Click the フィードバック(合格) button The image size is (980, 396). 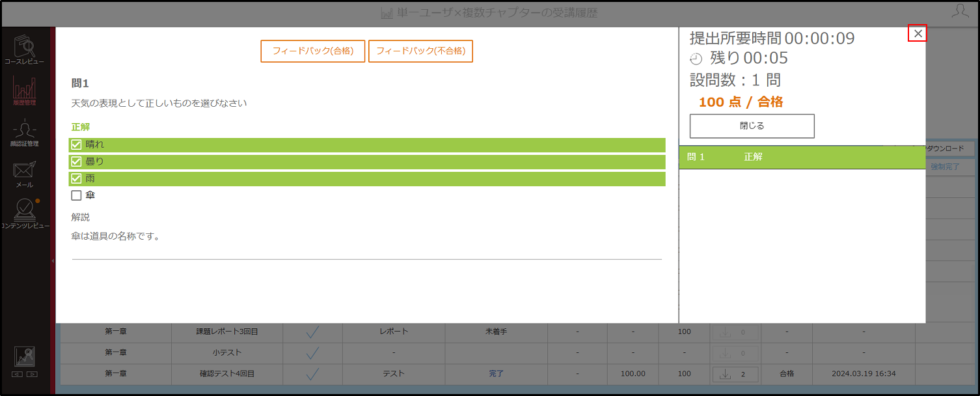pyautogui.click(x=313, y=51)
